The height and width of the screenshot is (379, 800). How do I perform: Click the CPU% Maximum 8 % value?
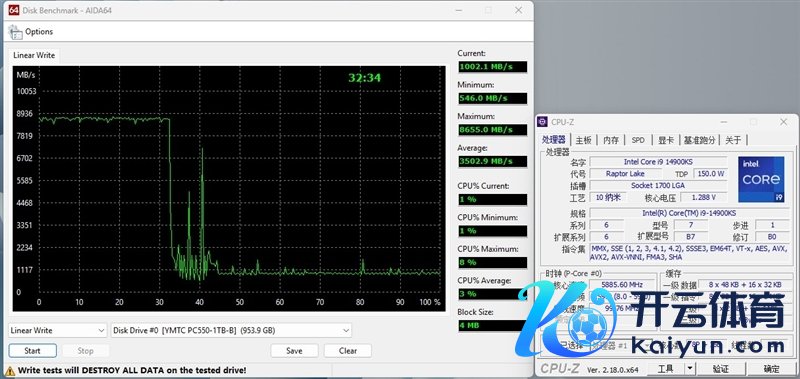click(492, 263)
